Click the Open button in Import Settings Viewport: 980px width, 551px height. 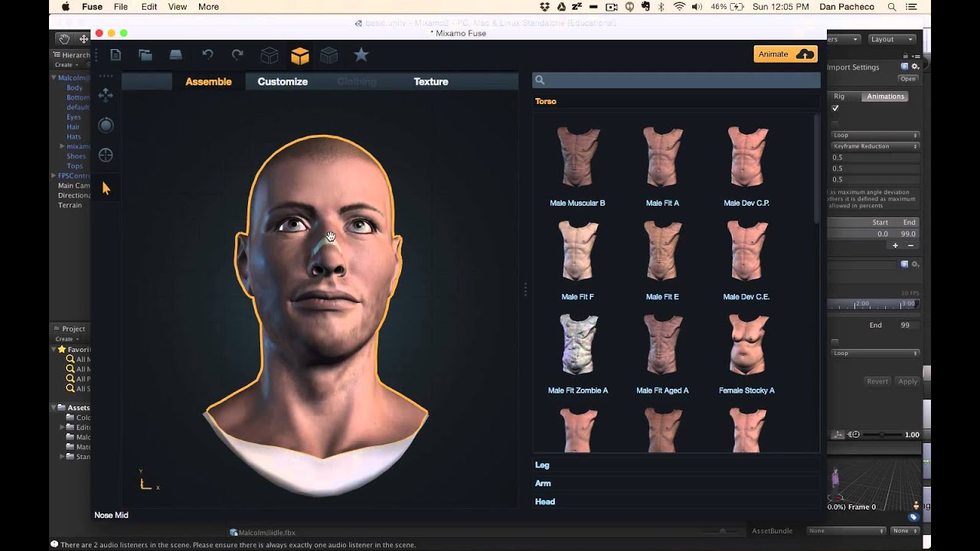tap(908, 79)
